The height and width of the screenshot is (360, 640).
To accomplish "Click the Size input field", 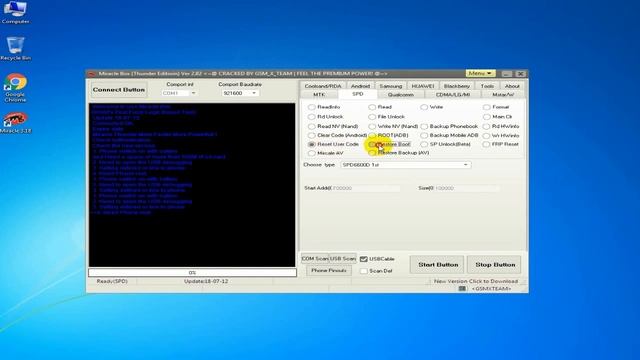I will click(x=467, y=188).
